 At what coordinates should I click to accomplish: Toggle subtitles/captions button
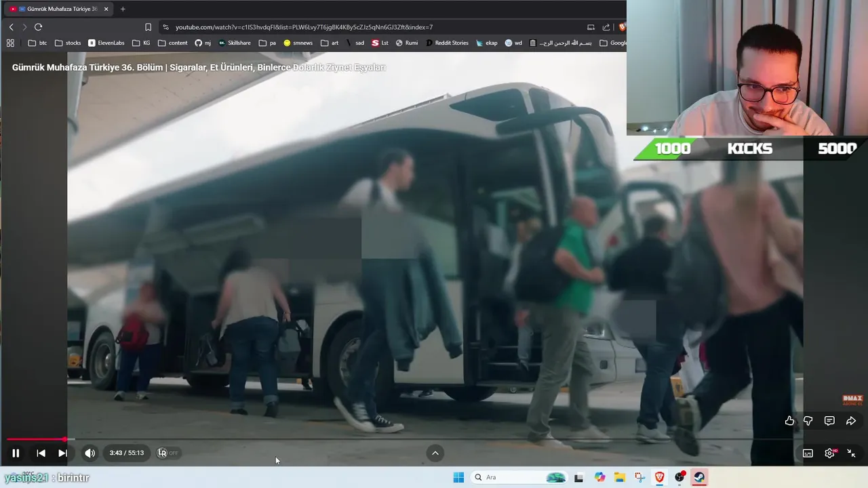[808, 453]
